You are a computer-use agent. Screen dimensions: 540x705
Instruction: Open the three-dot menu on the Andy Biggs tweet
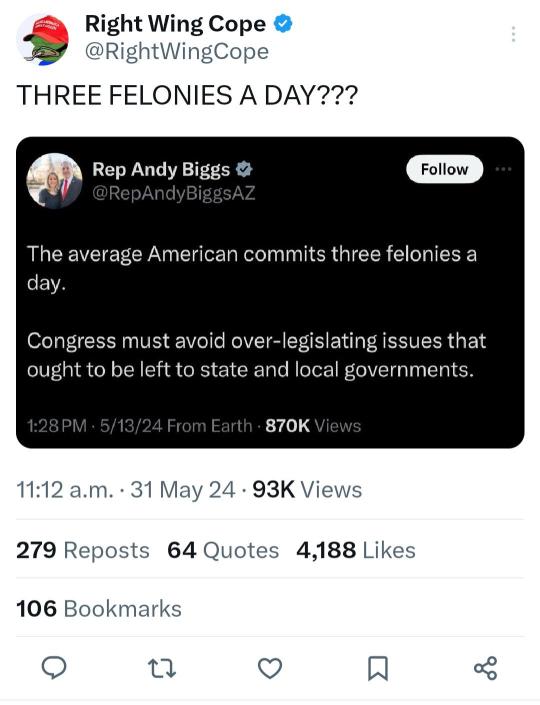[x=503, y=169]
